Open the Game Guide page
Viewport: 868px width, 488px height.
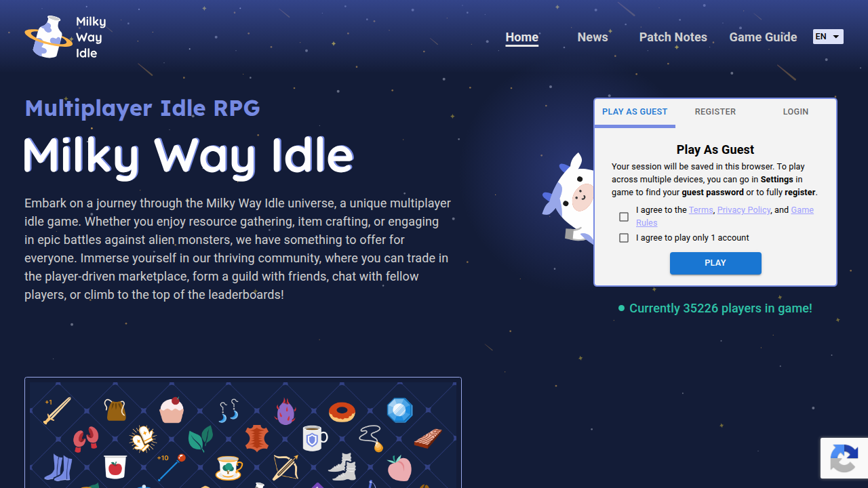[x=763, y=37]
